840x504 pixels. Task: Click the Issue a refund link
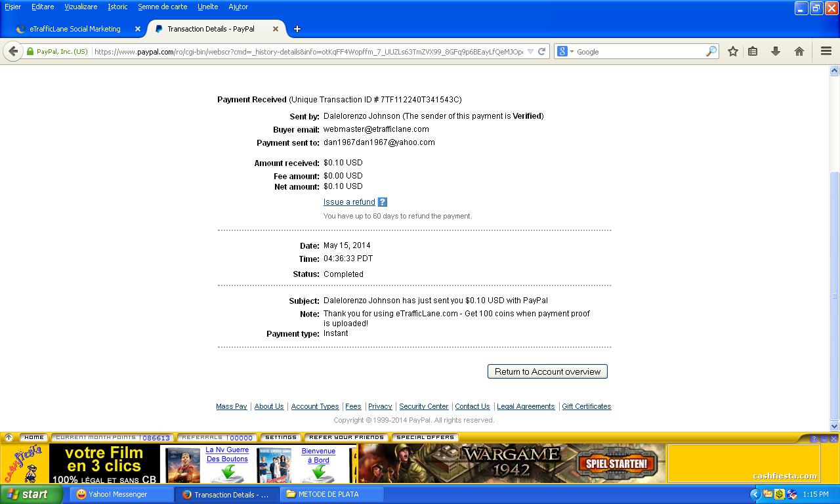(x=349, y=202)
